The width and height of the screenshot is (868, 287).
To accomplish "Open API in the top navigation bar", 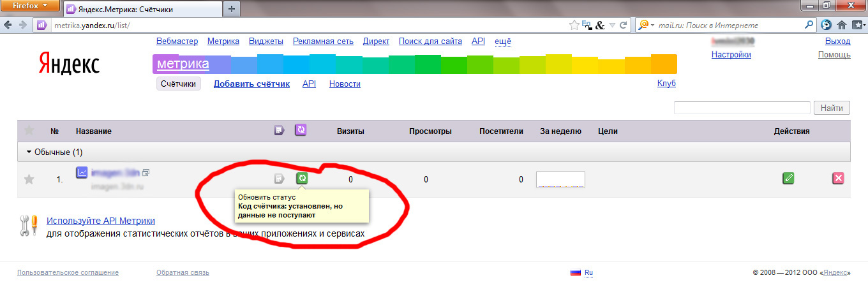I will [478, 41].
